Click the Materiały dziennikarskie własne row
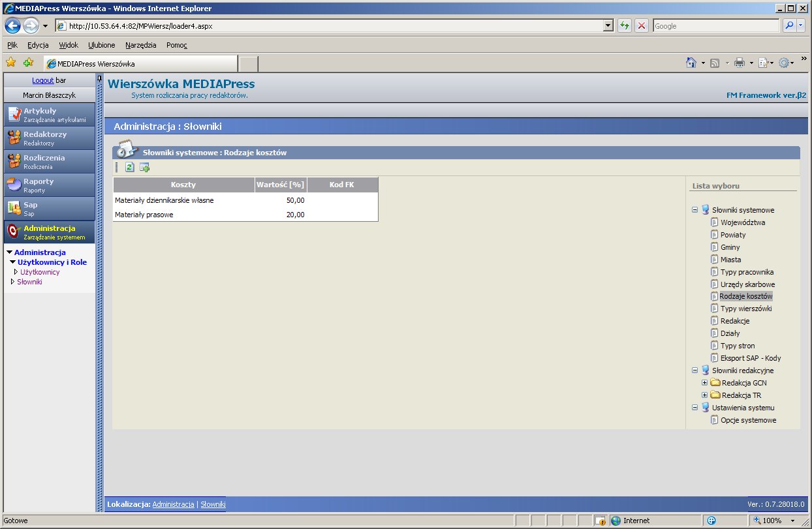 tap(245, 200)
